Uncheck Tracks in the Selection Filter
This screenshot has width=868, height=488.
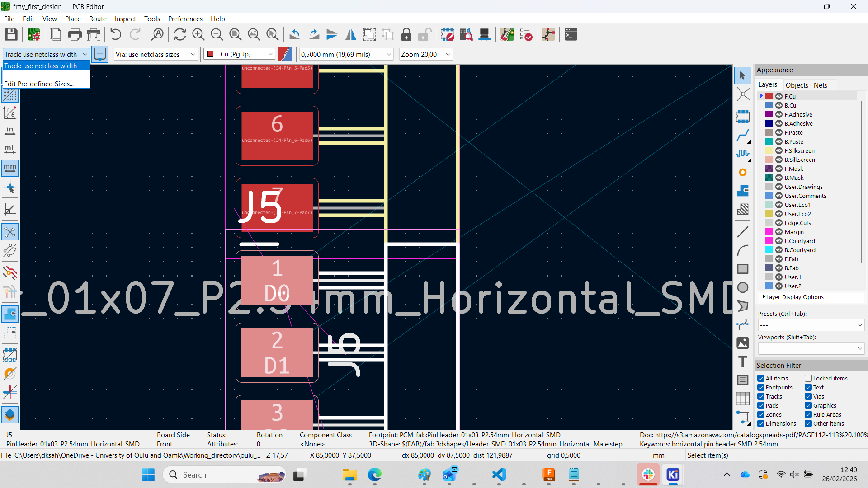[x=761, y=396]
